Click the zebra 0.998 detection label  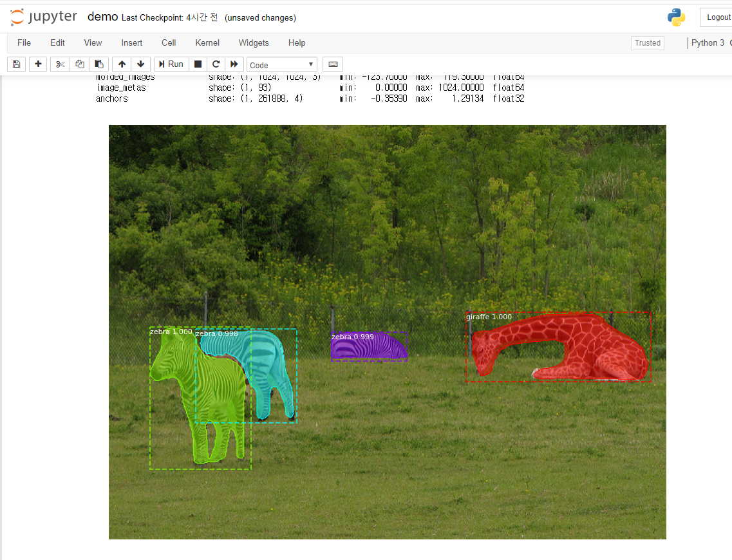[x=216, y=333]
